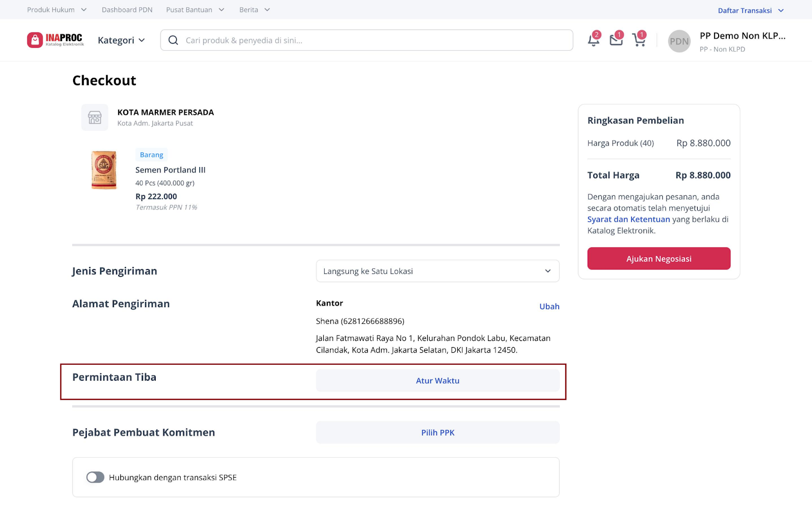Click the Termasuk PPN 11% note
This screenshot has height=508, width=812.
pyautogui.click(x=166, y=207)
